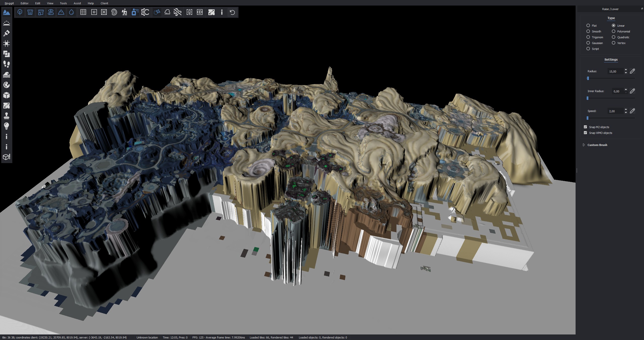This screenshot has height=340, width=644.
Task: Click the hiker walk mode icon
Action: [x=124, y=12]
